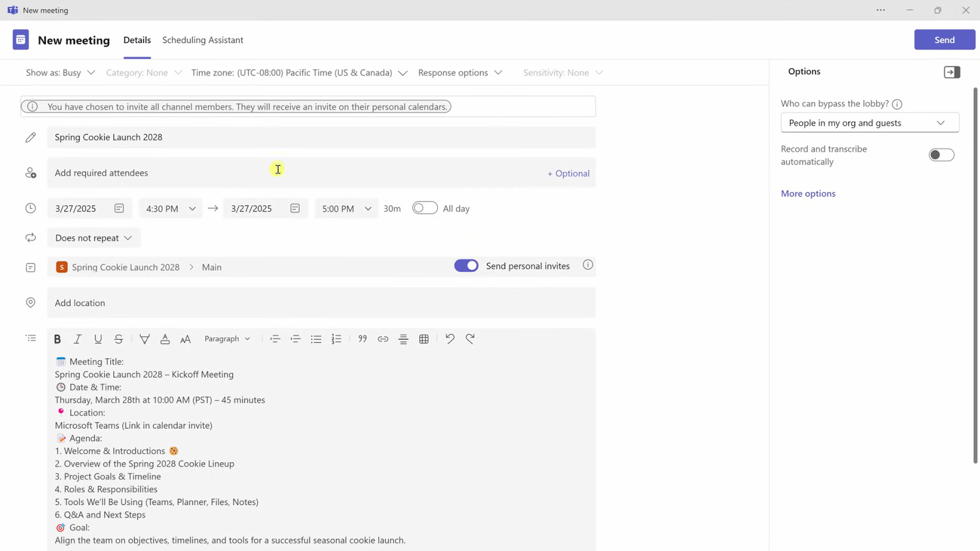Click the meeting title field
980x551 pixels.
pyautogui.click(x=321, y=137)
